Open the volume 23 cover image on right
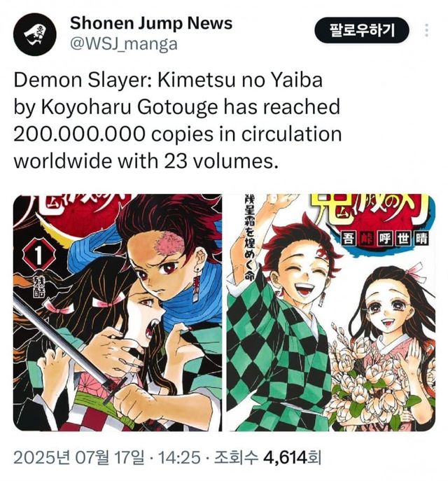This screenshot has width=448, height=481. [330, 312]
